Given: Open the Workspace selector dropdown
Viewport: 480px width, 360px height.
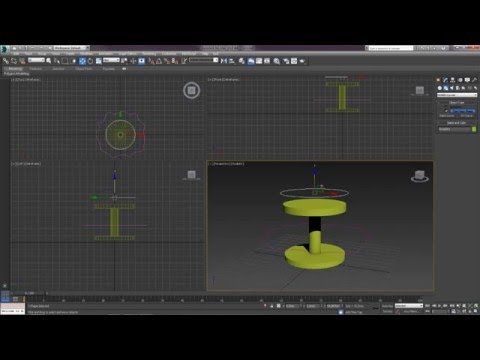Looking at the screenshot, I should click(71, 48).
